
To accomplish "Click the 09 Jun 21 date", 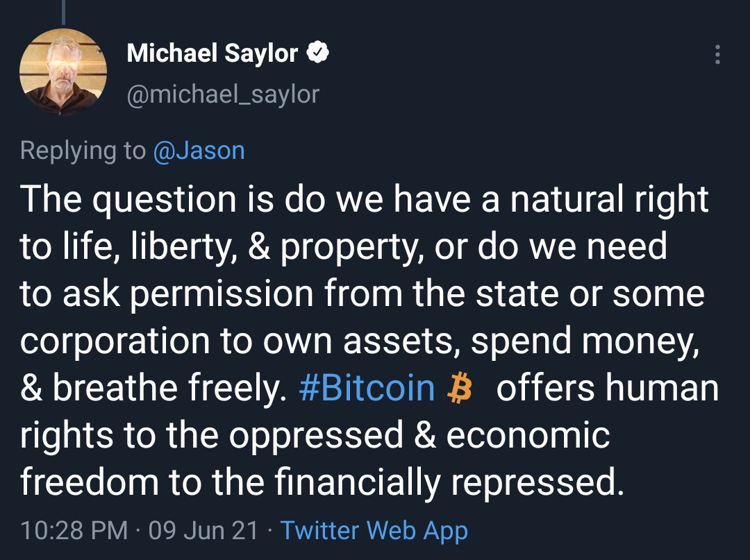I will click(x=203, y=531).
